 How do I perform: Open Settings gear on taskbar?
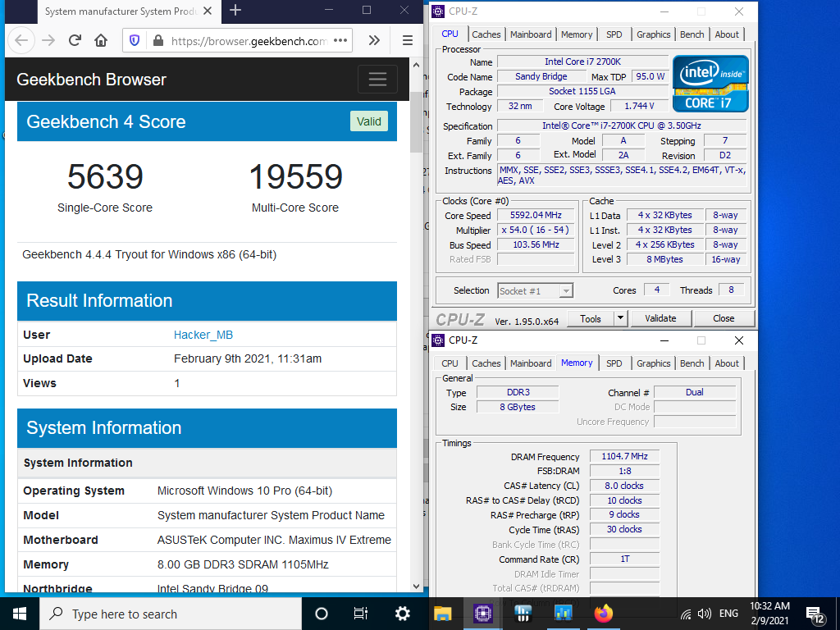[x=402, y=614]
